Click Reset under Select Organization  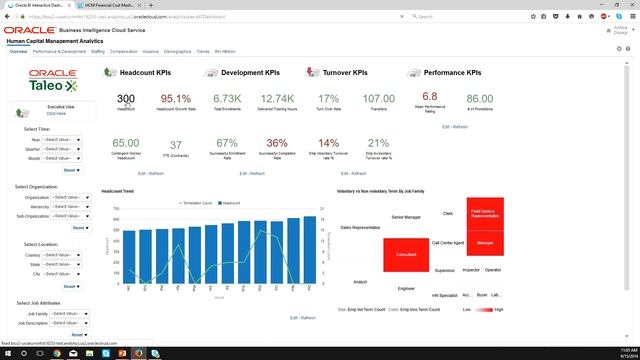pos(80,228)
